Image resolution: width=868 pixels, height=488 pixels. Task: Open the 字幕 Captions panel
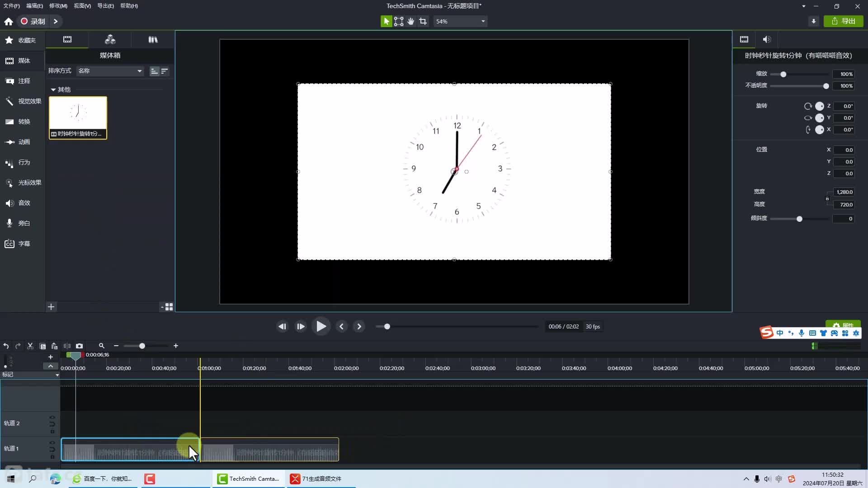tap(23, 244)
